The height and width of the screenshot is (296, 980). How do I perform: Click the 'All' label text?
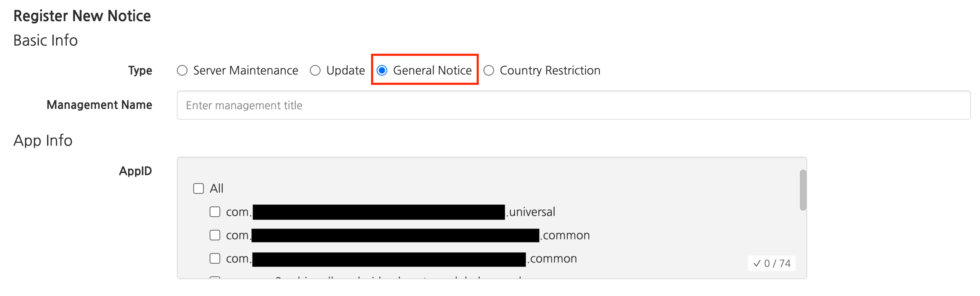[217, 188]
